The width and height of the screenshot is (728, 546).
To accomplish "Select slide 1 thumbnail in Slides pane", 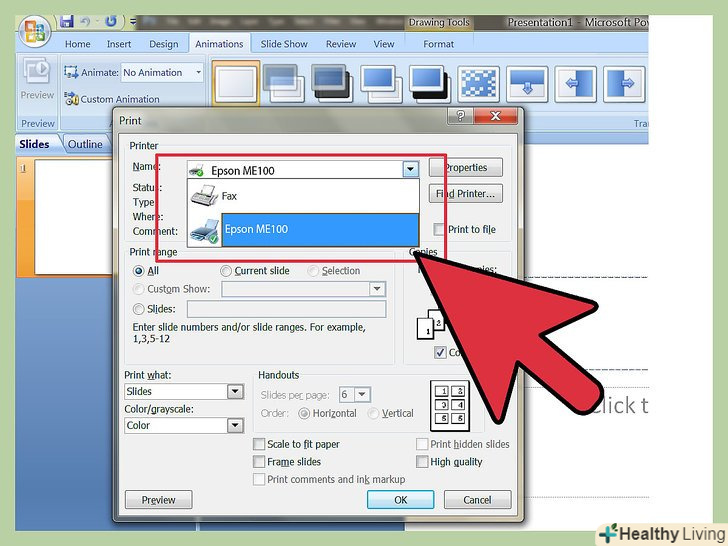I will [x=73, y=217].
